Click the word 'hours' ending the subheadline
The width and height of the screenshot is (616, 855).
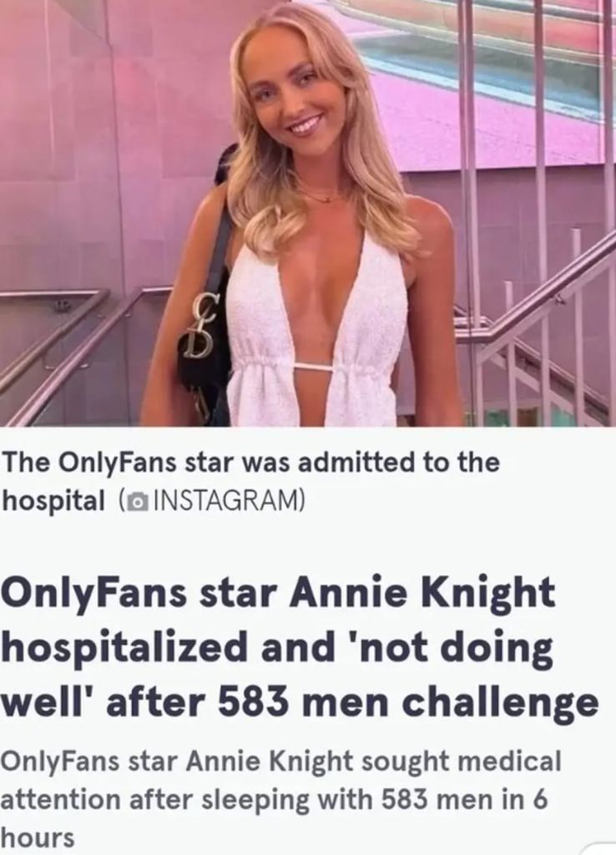[x=37, y=837]
